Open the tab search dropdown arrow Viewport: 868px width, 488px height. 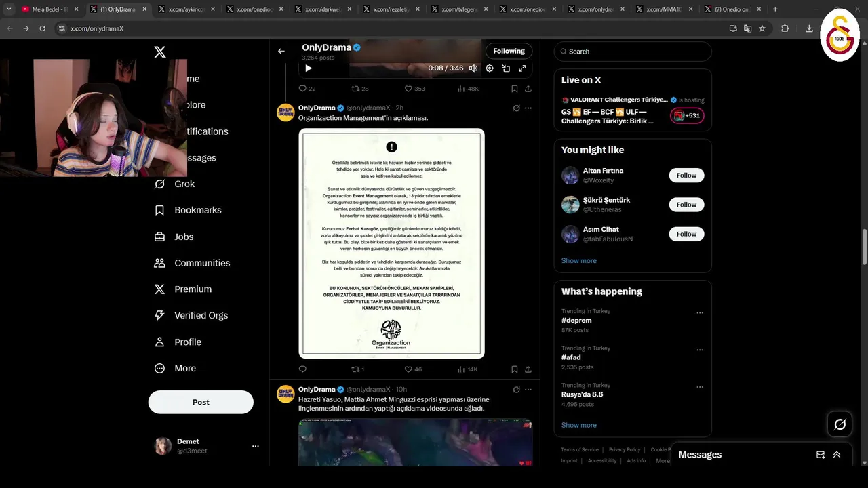click(x=9, y=9)
